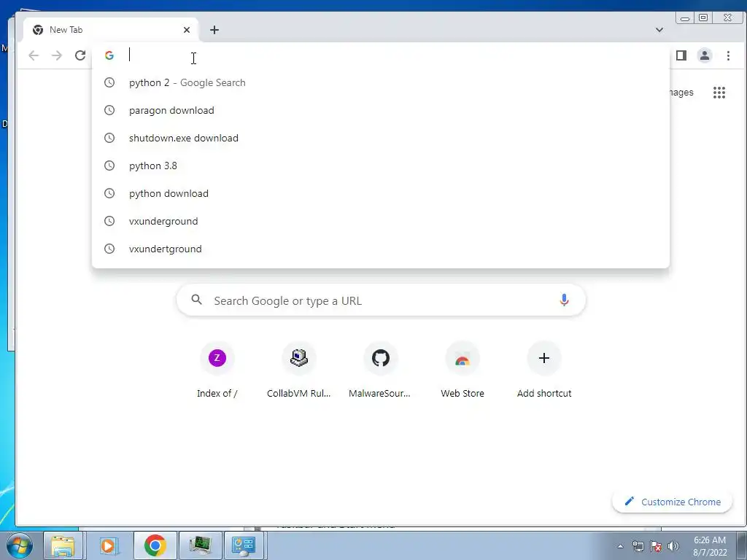Choose the vxundertground suggestion
This screenshot has height=560, width=747.
(x=381, y=249)
